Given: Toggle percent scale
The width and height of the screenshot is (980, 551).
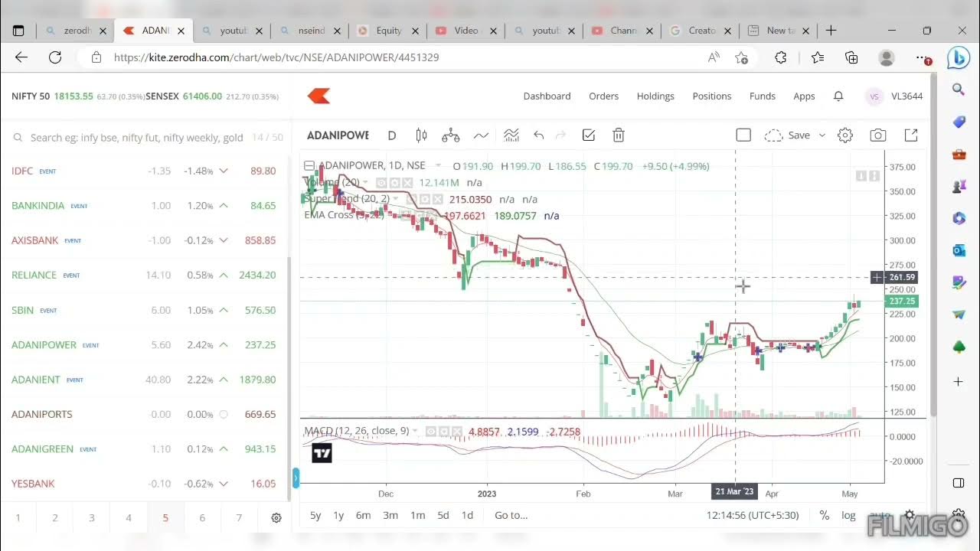Looking at the screenshot, I should 825,516.
